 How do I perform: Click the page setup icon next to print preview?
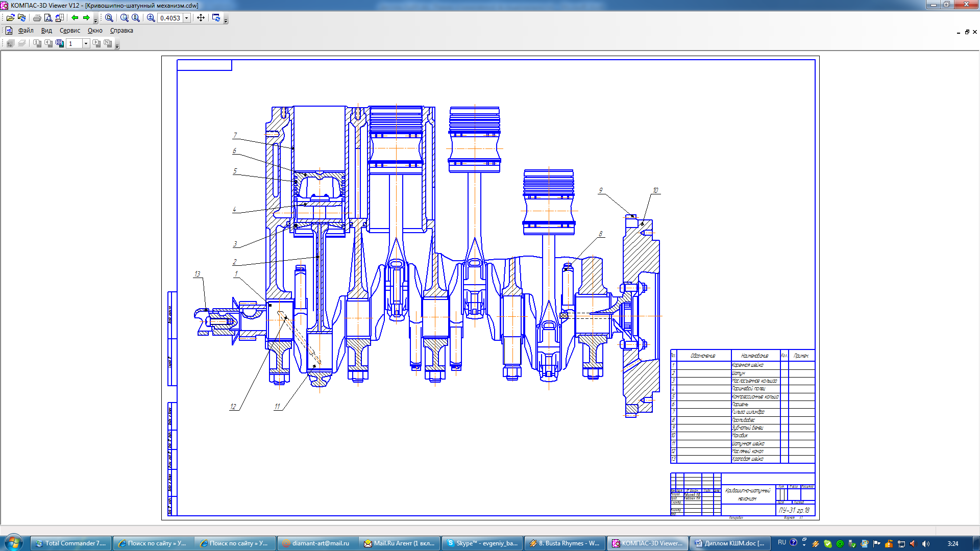(x=59, y=18)
